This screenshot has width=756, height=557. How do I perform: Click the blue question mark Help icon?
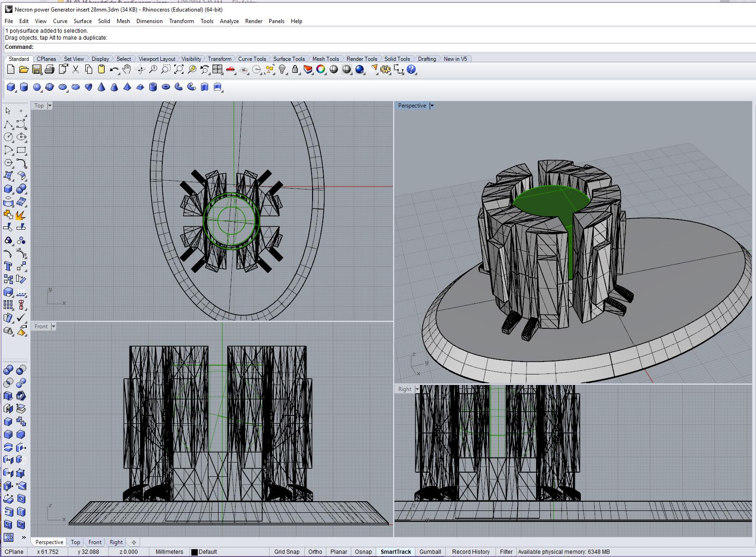coord(411,70)
